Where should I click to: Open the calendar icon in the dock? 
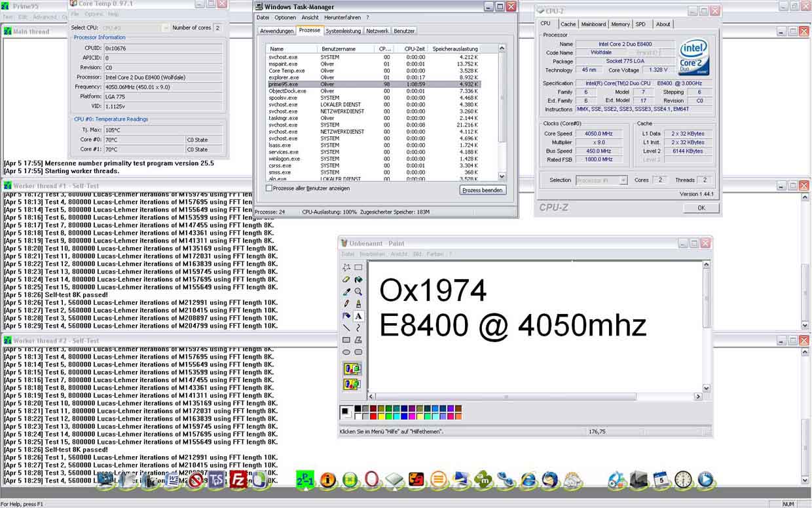click(x=661, y=480)
